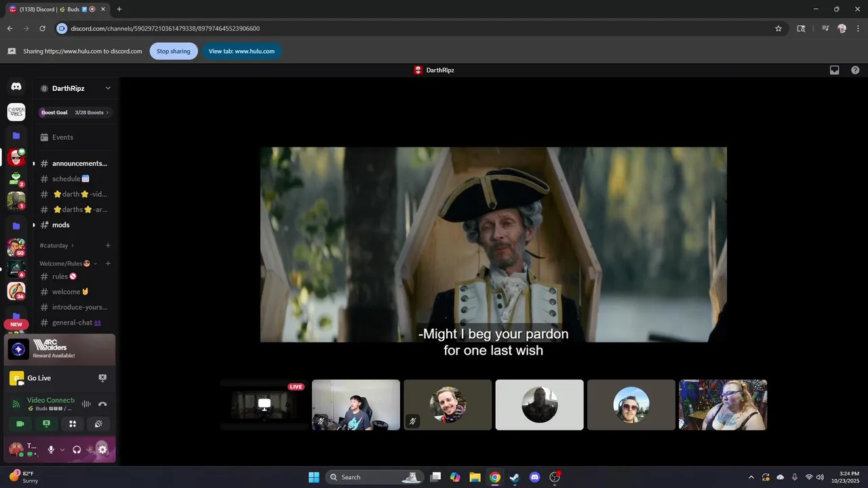Select the tattooed woman with glasses video tile

click(723, 405)
